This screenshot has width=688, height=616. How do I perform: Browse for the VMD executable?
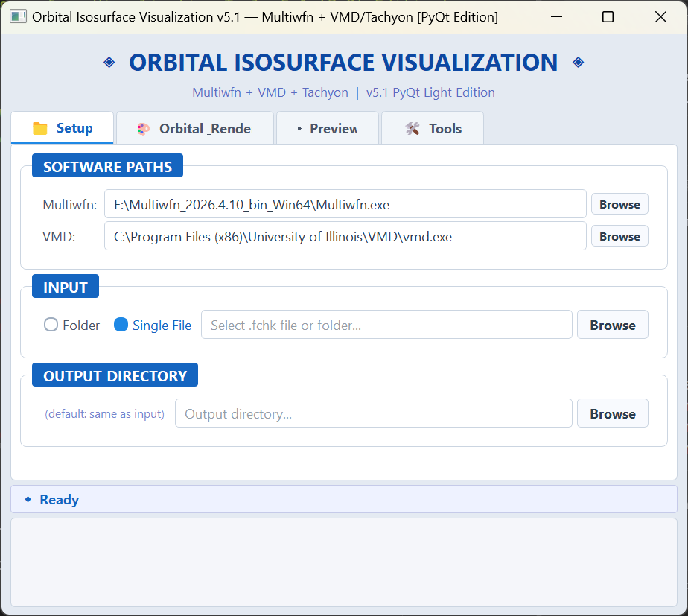point(619,236)
